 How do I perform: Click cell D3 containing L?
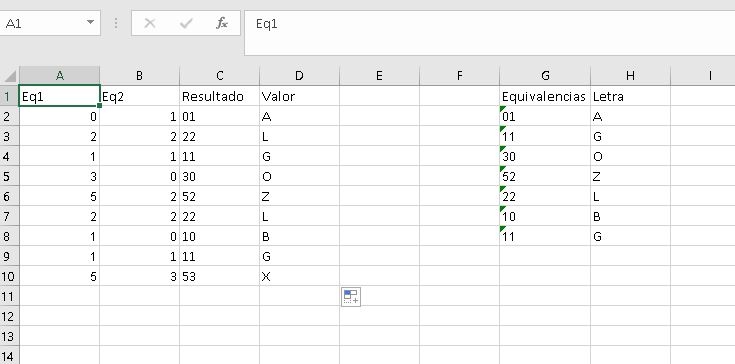[x=299, y=136]
